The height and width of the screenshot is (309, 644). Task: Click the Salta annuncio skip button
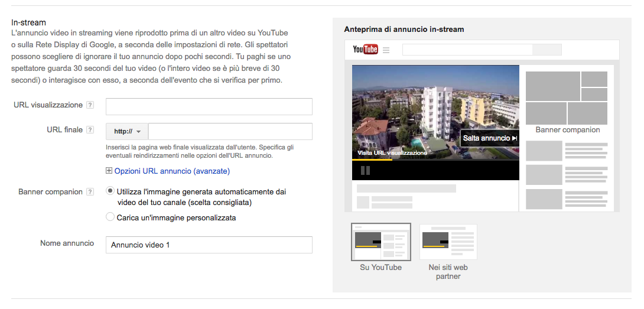point(490,138)
